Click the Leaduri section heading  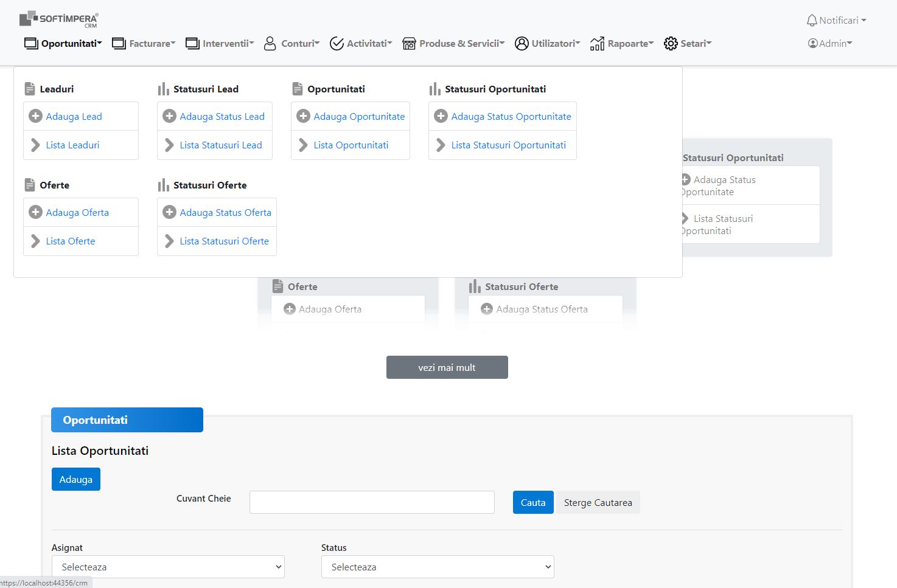(x=57, y=89)
